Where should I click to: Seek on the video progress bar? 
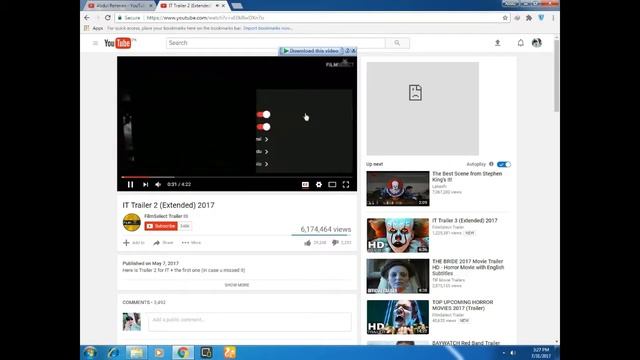[x=237, y=177]
